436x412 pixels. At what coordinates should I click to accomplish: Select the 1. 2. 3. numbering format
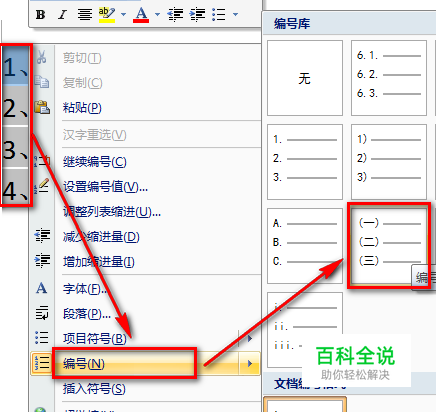tap(305, 162)
